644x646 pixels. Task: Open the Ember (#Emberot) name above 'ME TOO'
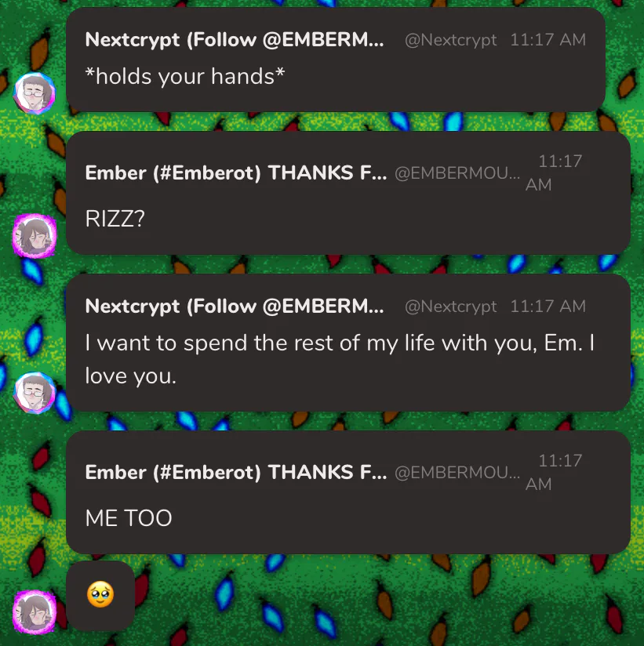click(236, 472)
